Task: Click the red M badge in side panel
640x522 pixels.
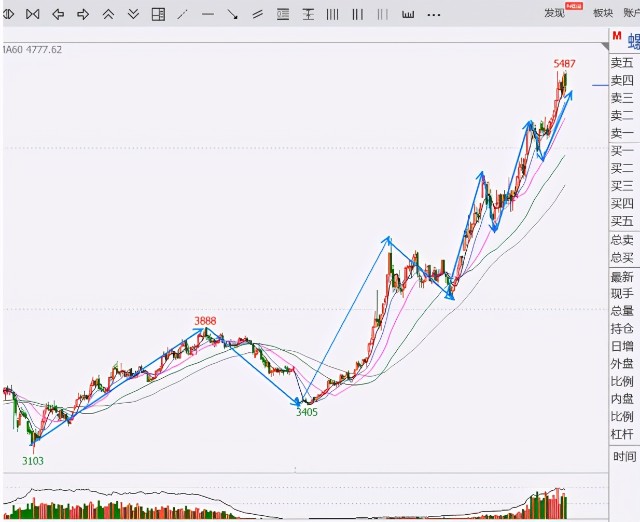Action: [617, 36]
